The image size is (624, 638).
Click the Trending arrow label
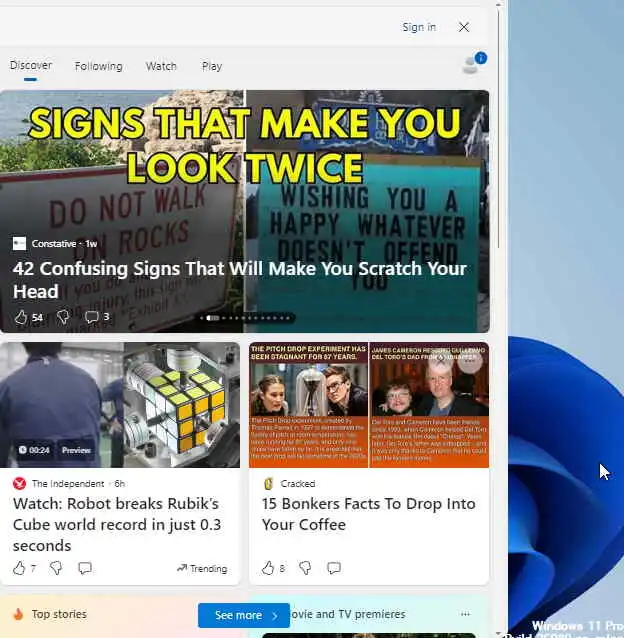[x=202, y=568]
